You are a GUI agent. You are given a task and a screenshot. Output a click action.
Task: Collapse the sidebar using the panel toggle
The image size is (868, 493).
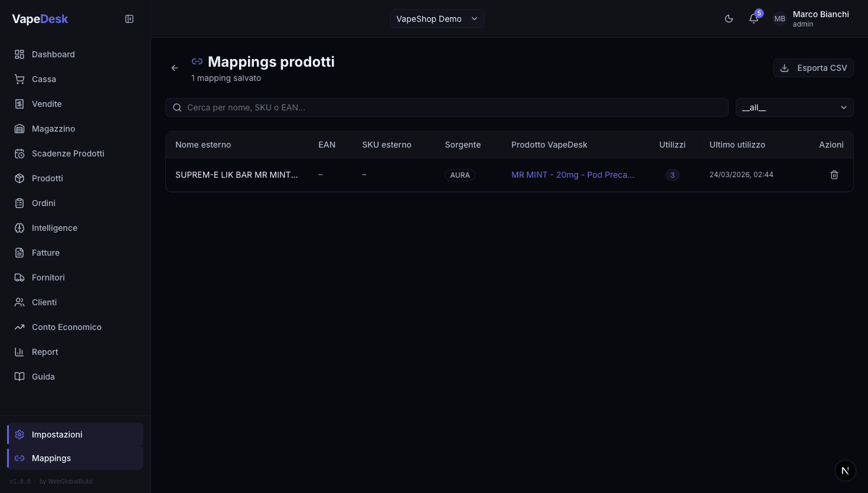pyautogui.click(x=129, y=18)
